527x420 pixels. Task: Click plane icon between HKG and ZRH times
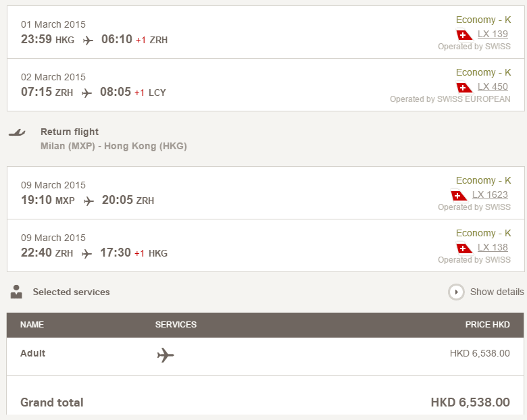88,40
